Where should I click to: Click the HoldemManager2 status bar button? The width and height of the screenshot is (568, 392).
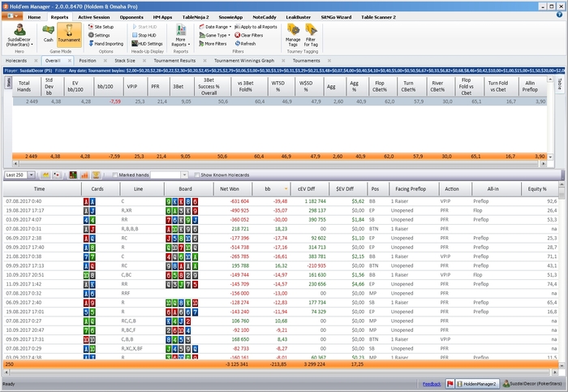tap(477, 384)
